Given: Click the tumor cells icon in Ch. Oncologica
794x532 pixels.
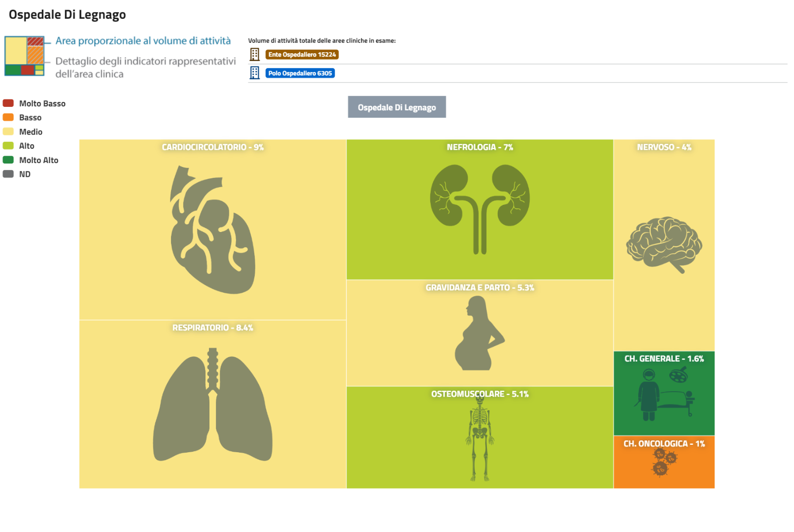Looking at the screenshot, I should click(664, 462).
